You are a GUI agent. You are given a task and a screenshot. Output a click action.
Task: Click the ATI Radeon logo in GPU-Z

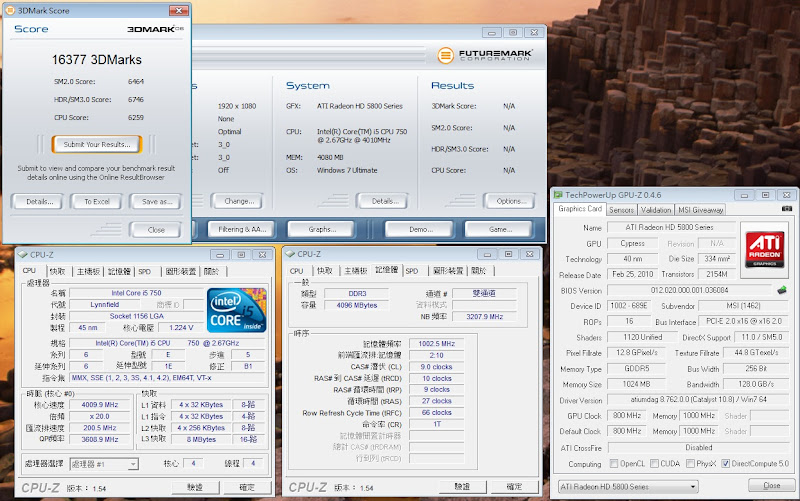[764, 249]
